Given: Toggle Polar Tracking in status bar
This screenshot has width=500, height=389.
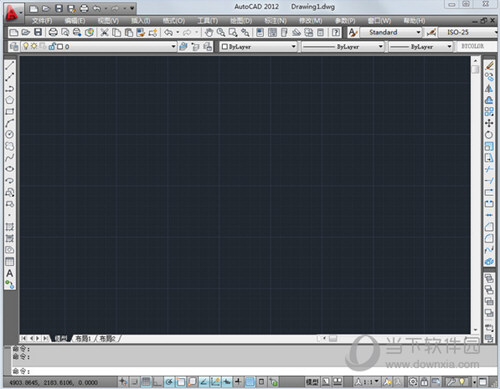Looking at the screenshot, I should click(169, 382).
